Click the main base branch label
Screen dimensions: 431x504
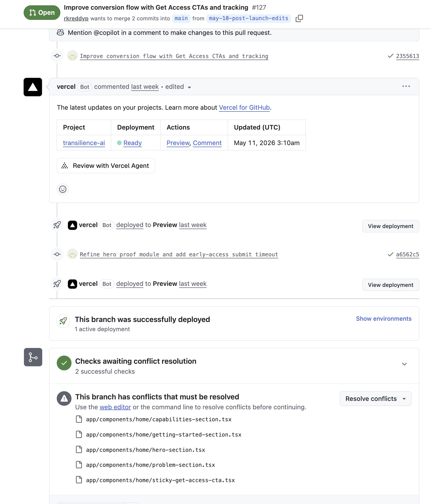click(181, 18)
